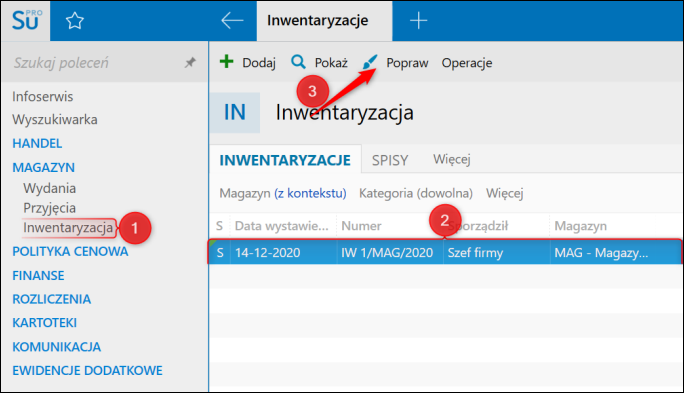
Task: Expand the EWIDENCJE DODATKOWE section
Action: [87, 370]
